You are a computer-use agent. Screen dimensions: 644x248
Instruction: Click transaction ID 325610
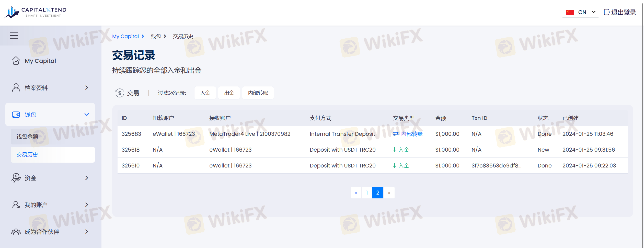click(x=131, y=165)
